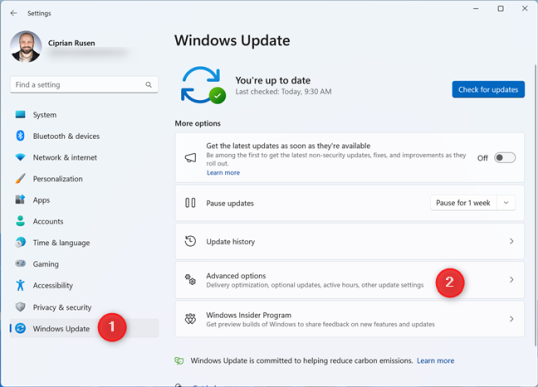Click the back arrow in Settings header

click(14, 13)
